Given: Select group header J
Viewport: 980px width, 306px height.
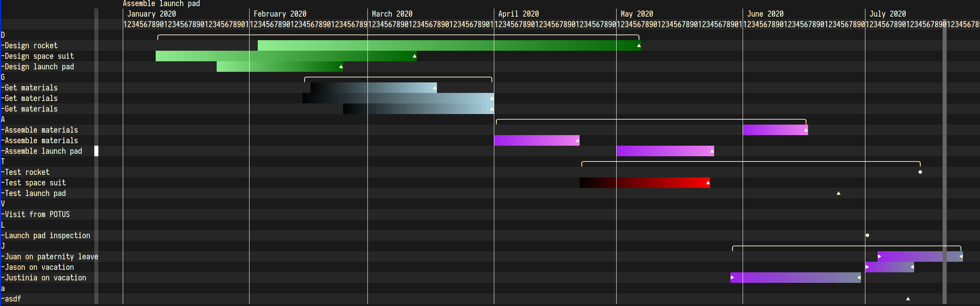Looking at the screenshot, I should pos(3,246).
